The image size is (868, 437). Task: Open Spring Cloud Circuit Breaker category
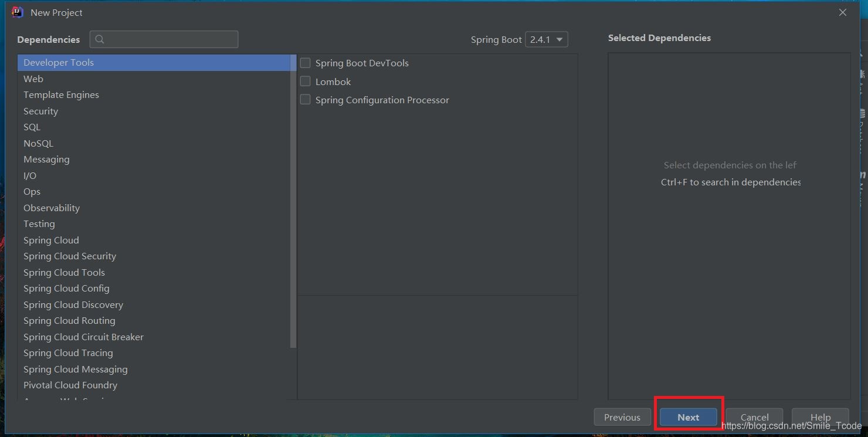click(154, 337)
